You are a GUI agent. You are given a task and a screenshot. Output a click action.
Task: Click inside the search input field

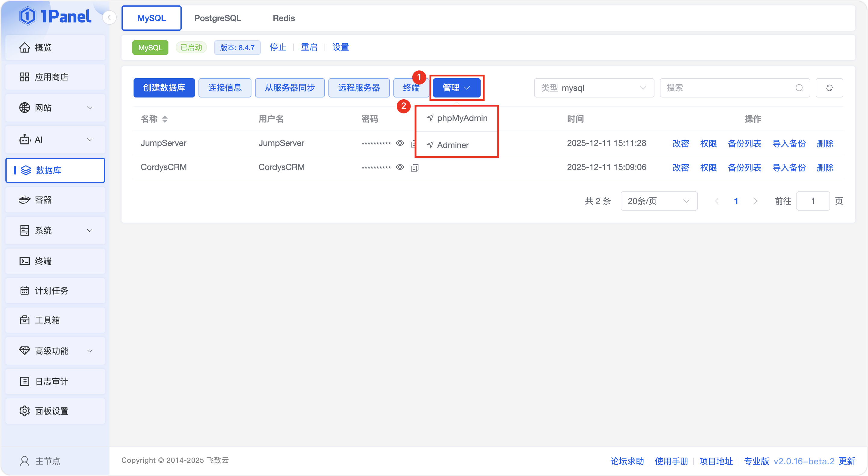click(725, 88)
